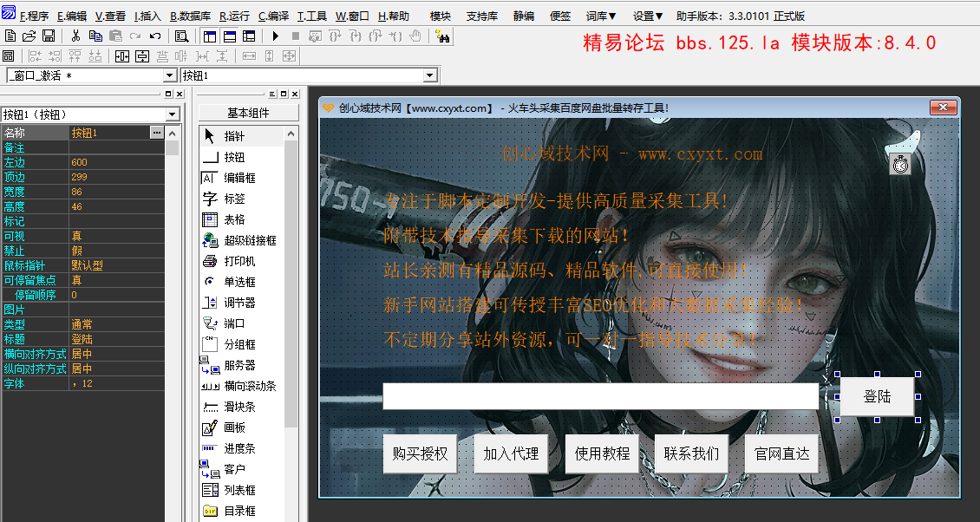The width and height of the screenshot is (980, 522).
Task: Open the 设置 dropdown menu
Action: (648, 16)
